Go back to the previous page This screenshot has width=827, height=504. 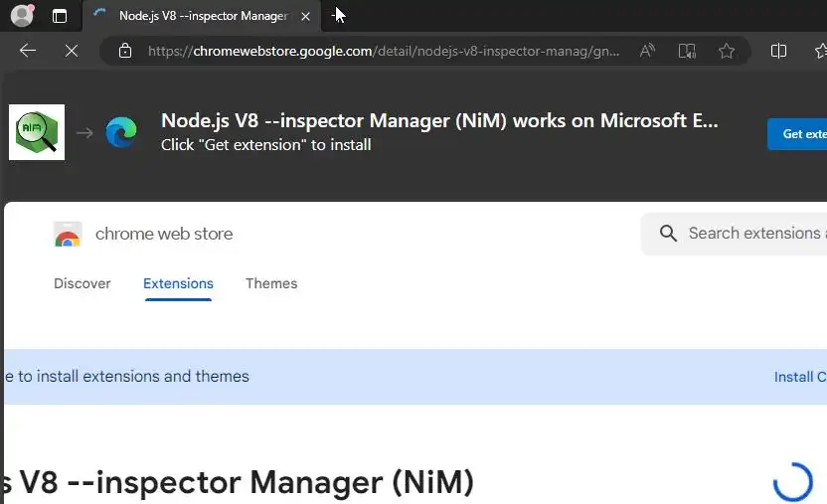click(x=28, y=51)
